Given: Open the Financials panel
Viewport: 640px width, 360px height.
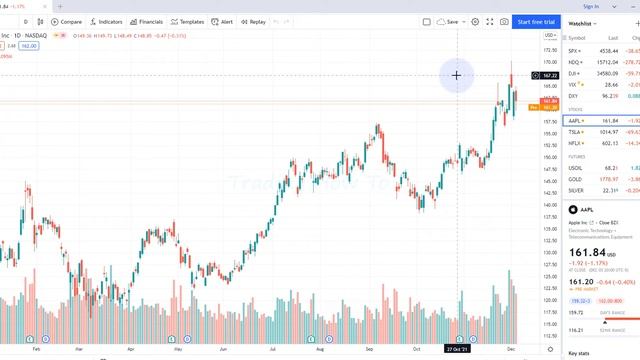Looking at the screenshot, I should [x=147, y=22].
